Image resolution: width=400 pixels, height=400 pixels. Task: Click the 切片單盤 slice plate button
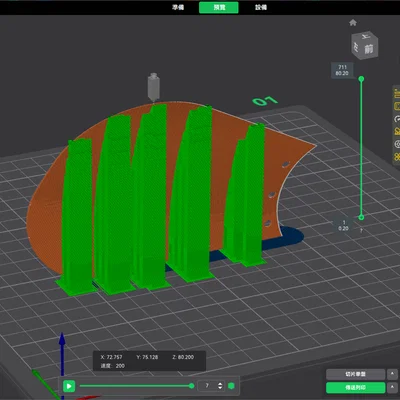[x=355, y=374]
